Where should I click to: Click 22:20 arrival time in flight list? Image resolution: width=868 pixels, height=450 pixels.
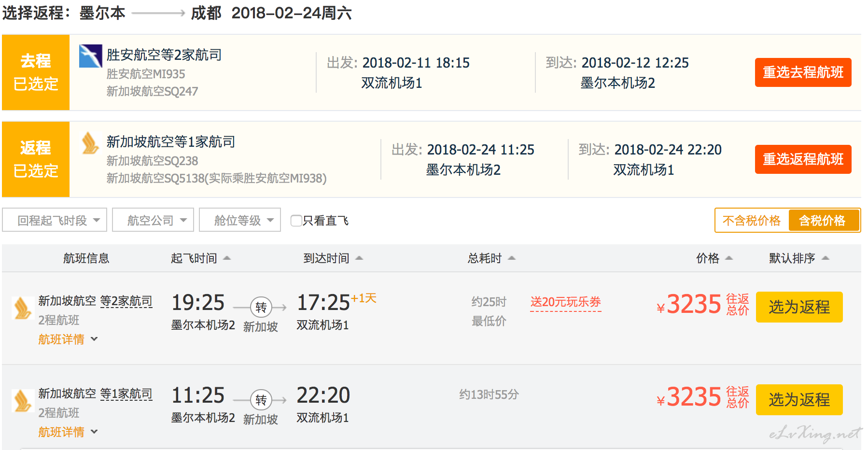[323, 395]
